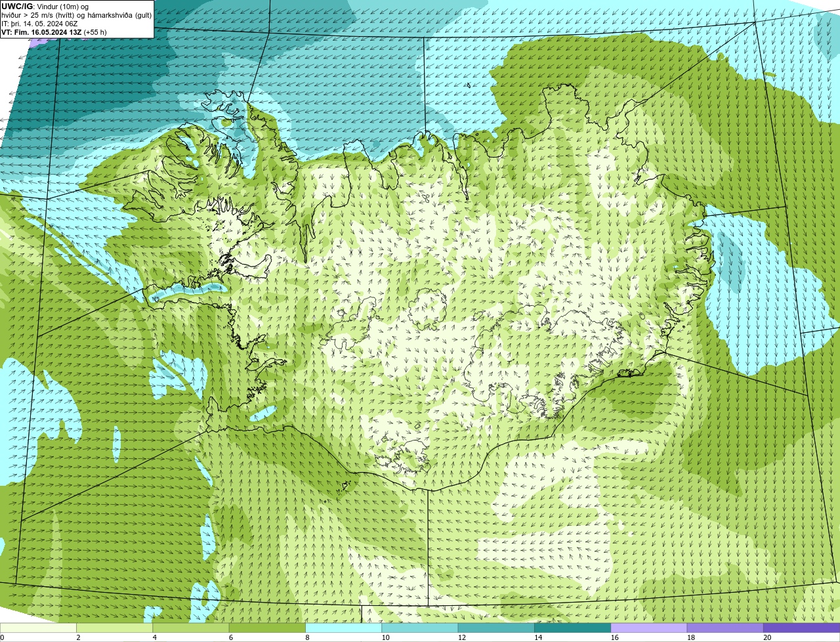Click the light cyan 8–10 m/s legend swatch
The image size is (840, 642).
[343, 628]
